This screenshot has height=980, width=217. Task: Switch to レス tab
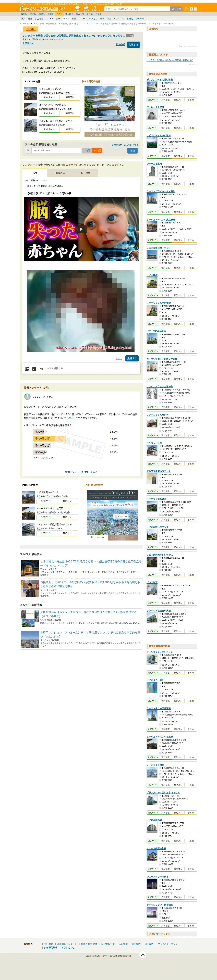pyautogui.click(x=35, y=173)
